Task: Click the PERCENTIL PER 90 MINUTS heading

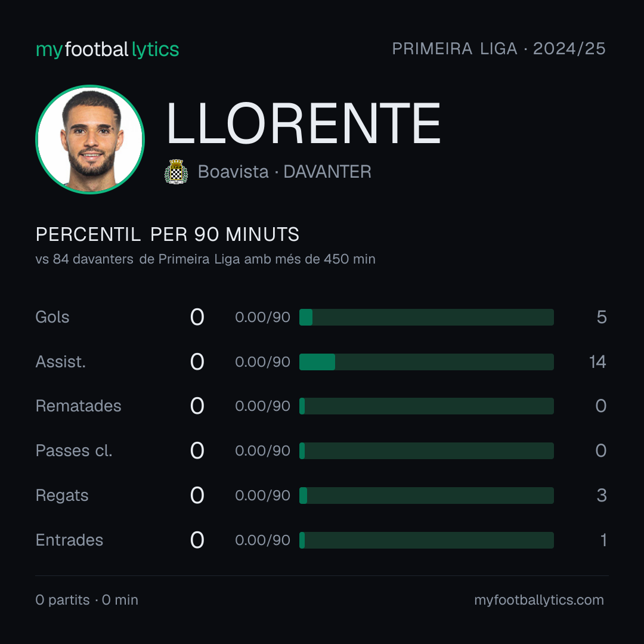Action: [x=167, y=234]
